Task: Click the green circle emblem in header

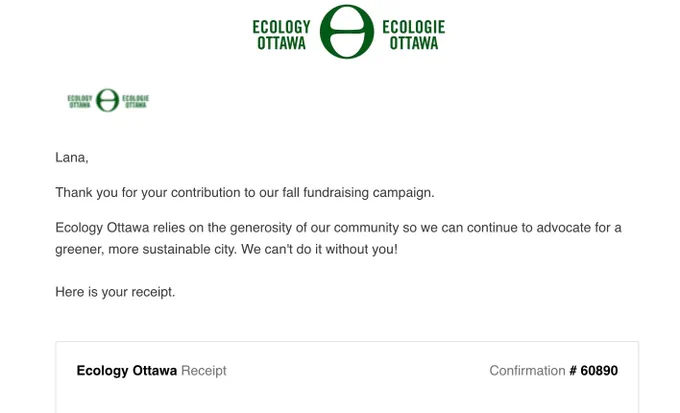Action: [347, 32]
